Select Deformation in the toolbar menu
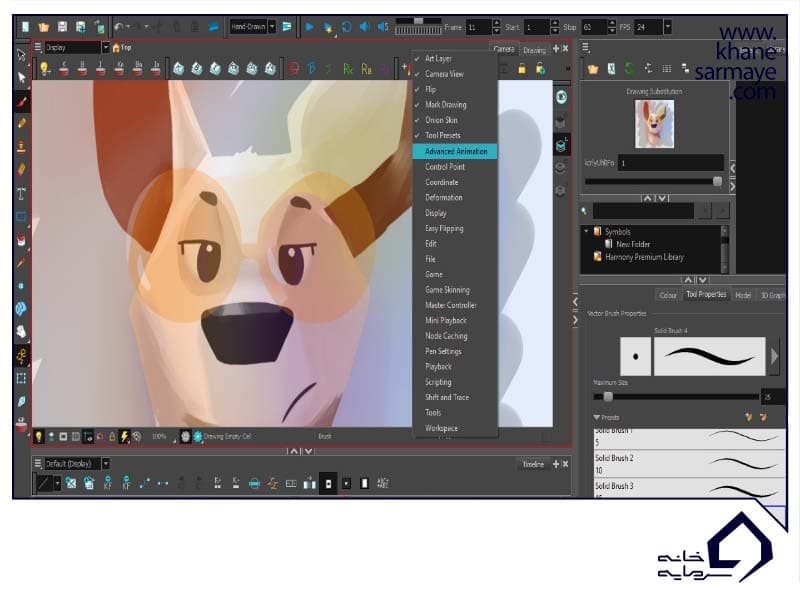 tap(455, 197)
